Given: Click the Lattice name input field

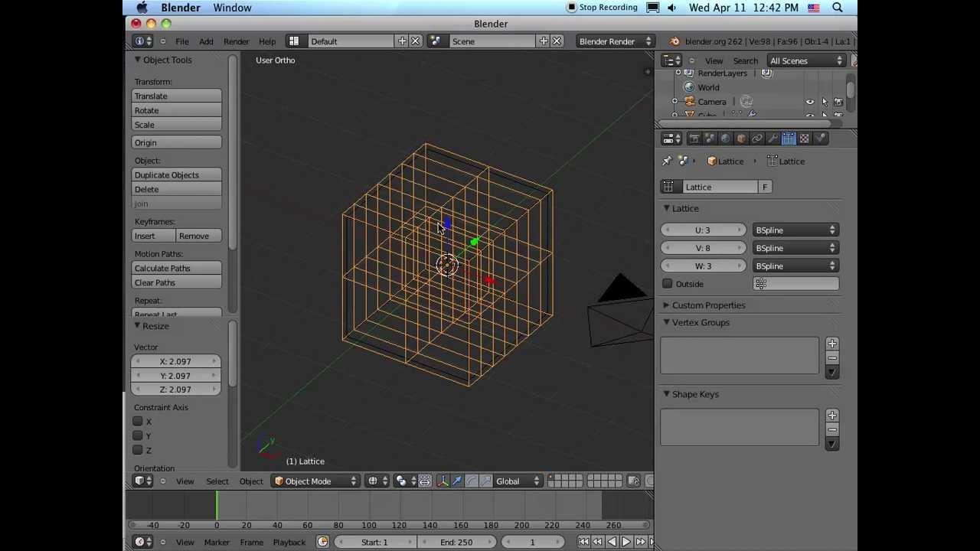Looking at the screenshot, I should pos(718,187).
